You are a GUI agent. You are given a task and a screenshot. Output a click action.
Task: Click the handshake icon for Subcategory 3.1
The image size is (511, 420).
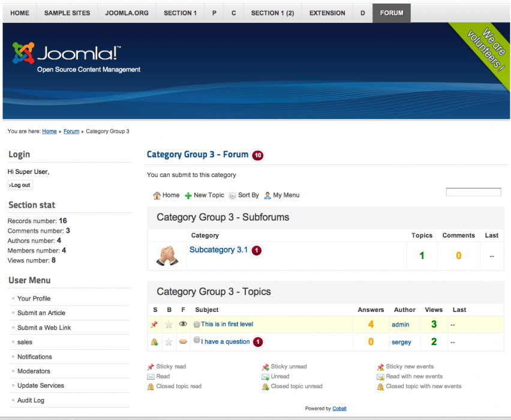167,255
